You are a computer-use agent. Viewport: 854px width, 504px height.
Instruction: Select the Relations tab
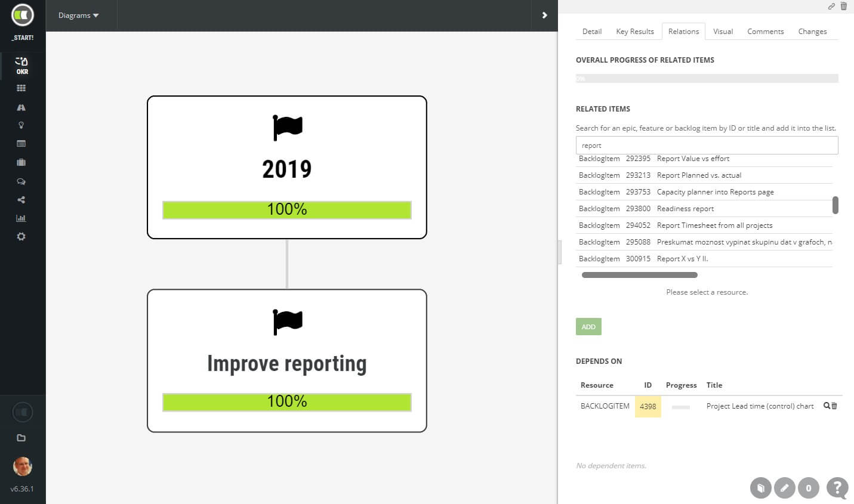click(x=683, y=32)
